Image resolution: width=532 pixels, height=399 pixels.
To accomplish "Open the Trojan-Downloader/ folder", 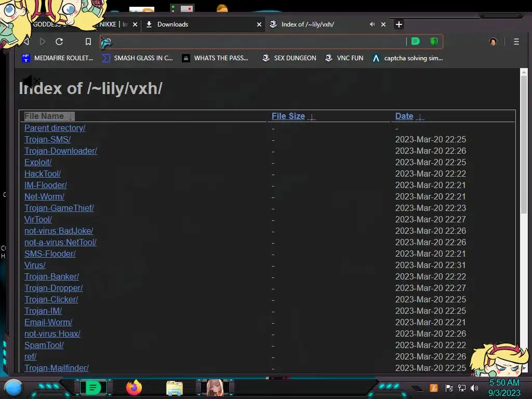I will click(x=61, y=151).
